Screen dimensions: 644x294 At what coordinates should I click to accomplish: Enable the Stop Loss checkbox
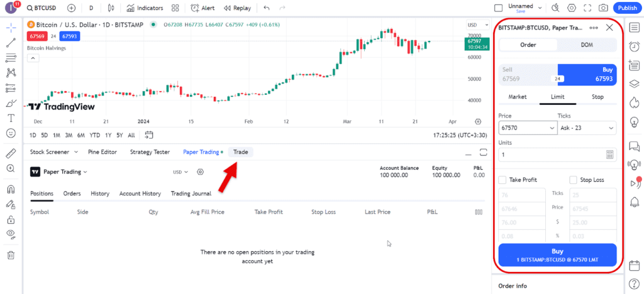click(573, 180)
